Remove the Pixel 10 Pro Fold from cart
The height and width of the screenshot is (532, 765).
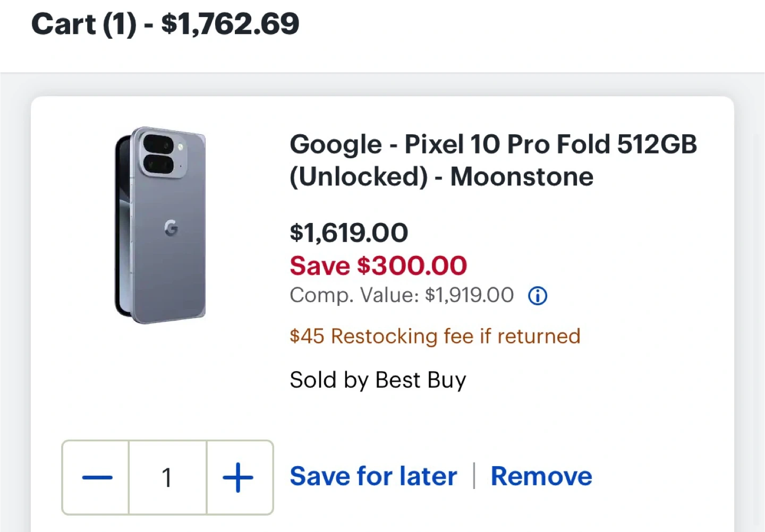[x=541, y=476]
